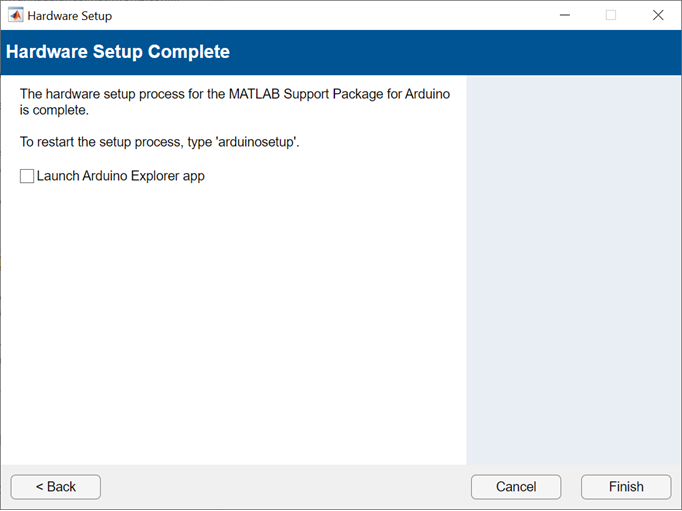Minimize the Hardware Setup window
Image resolution: width=682 pixels, height=511 pixels.
point(563,15)
